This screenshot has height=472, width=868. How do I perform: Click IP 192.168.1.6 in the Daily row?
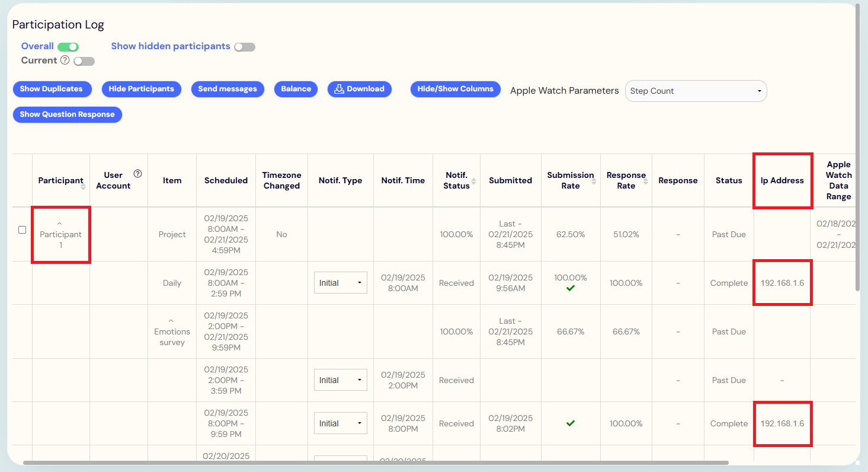[782, 283]
